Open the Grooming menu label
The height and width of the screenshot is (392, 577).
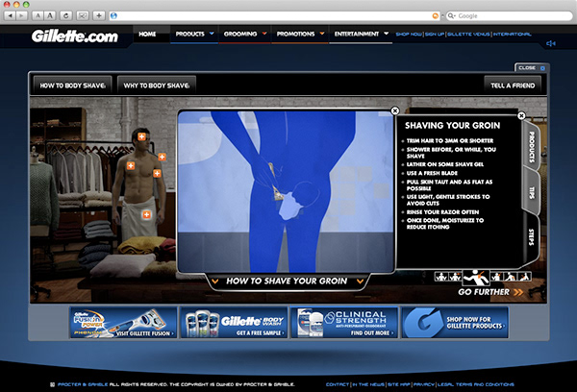(240, 34)
